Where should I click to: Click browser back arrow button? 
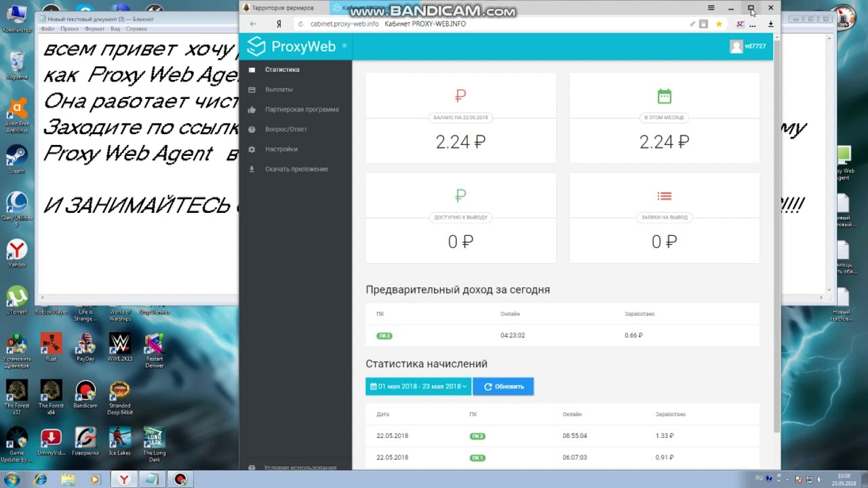tap(253, 24)
